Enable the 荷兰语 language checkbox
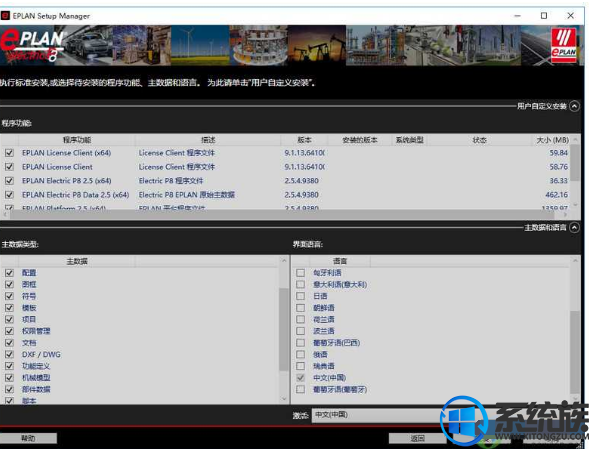 coord(301,319)
